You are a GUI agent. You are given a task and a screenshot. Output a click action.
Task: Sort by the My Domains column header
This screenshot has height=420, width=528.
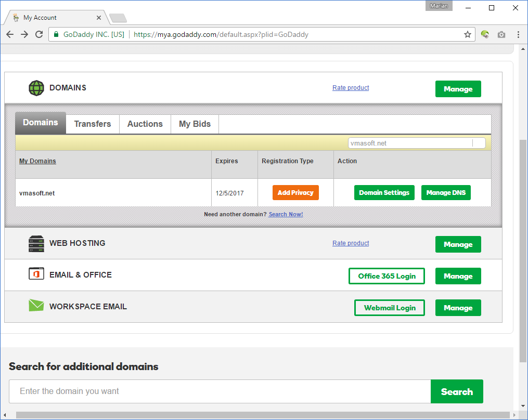pyautogui.click(x=37, y=161)
